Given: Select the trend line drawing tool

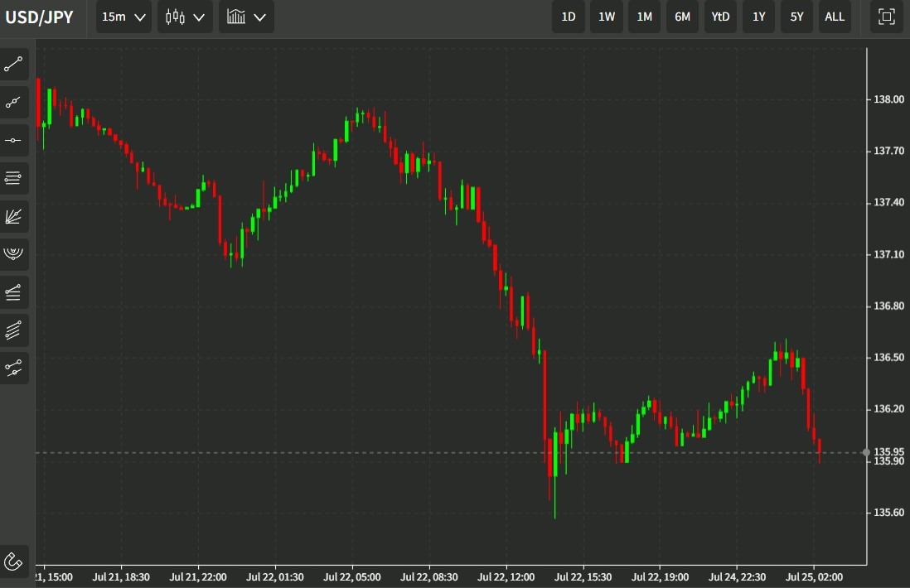Looking at the screenshot, I should pos(13,65).
